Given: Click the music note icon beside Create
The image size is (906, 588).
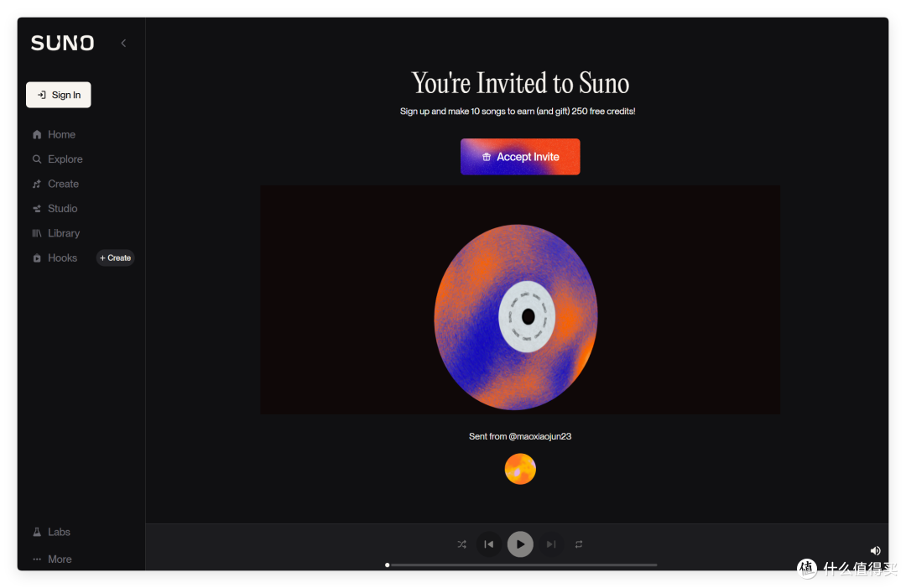Looking at the screenshot, I should pyautogui.click(x=37, y=185).
